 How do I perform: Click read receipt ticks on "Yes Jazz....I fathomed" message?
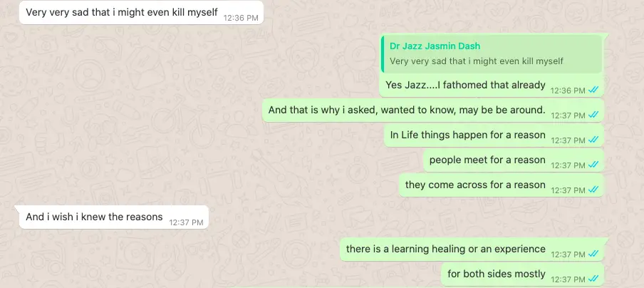593,90
